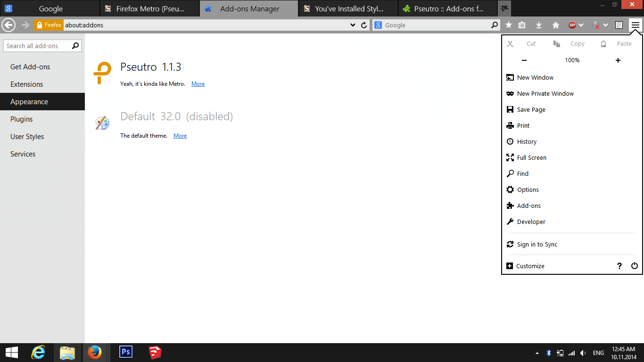
Task: Click Sign in to Sync
Action: (572, 244)
